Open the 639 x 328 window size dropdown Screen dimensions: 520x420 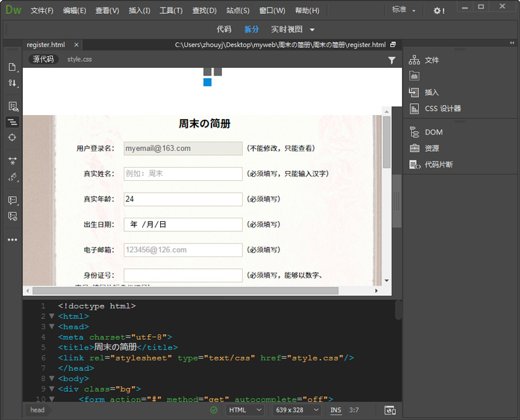click(297, 410)
